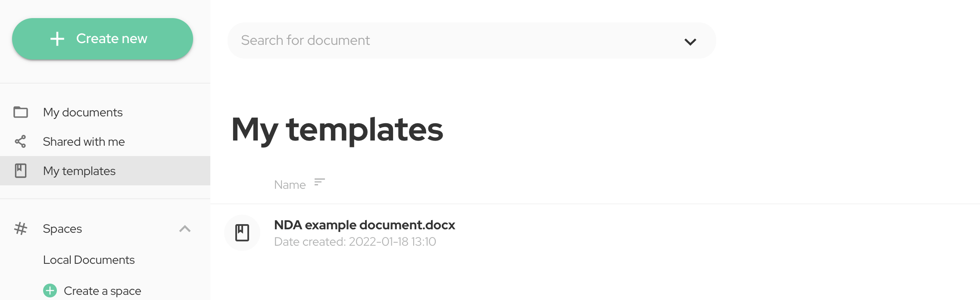Select My templates menu item
Viewport: 980px width, 300px height.
[105, 171]
